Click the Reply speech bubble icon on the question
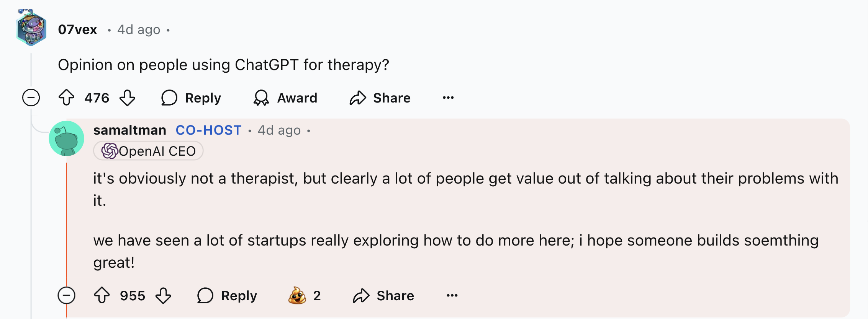 (x=170, y=98)
